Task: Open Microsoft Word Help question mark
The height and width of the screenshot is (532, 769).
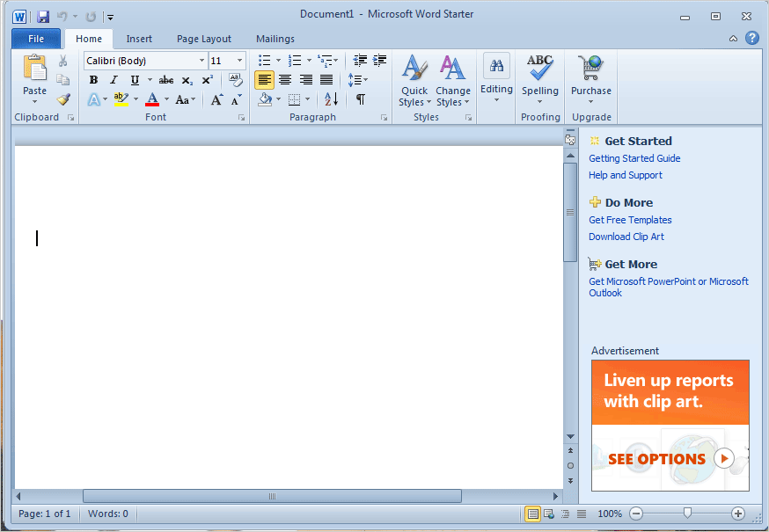Action: (x=751, y=38)
